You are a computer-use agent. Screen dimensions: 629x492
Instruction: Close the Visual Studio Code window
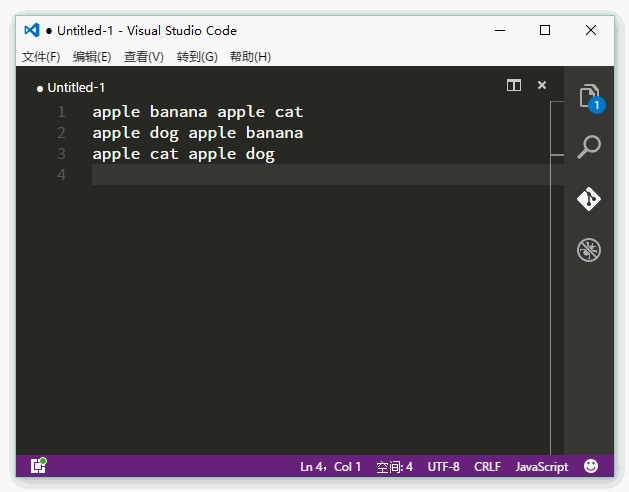[x=591, y=30]
